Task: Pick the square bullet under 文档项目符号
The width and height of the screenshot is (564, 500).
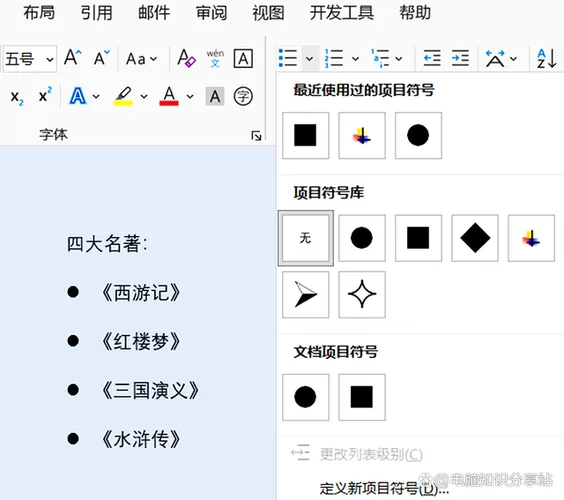Action: [x=362, y=397]
